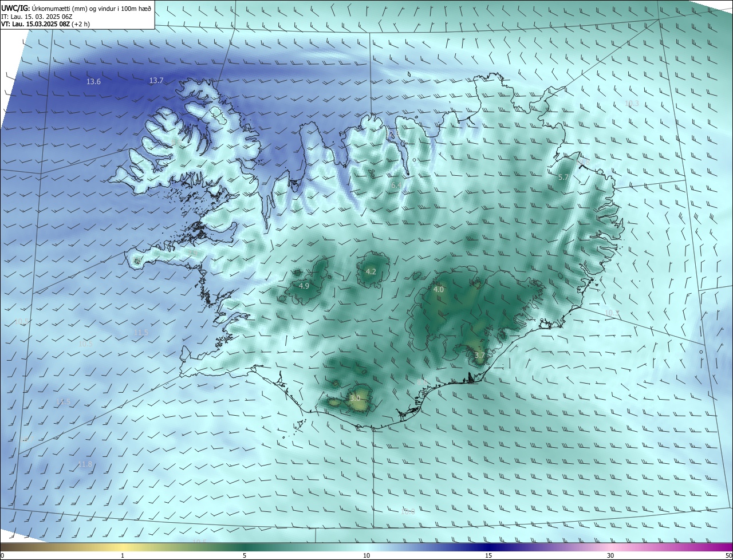Click the 3.7 value on the map
The height and width of the screenshot is (560, 733).
pyautogui.click(x=480, y=356)
